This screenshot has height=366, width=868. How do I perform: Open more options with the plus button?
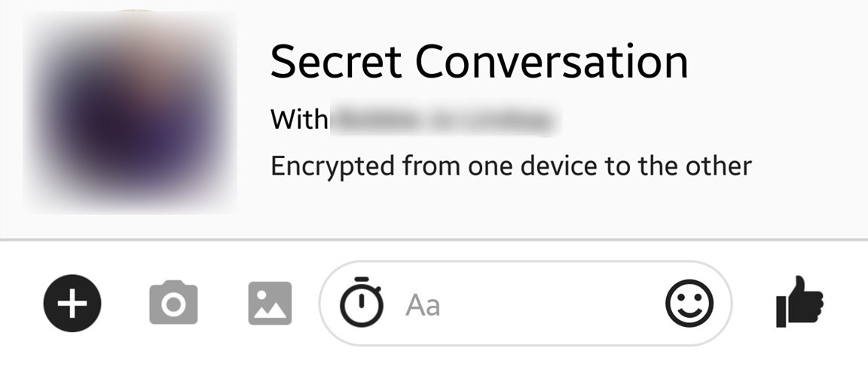pos(72,303)
